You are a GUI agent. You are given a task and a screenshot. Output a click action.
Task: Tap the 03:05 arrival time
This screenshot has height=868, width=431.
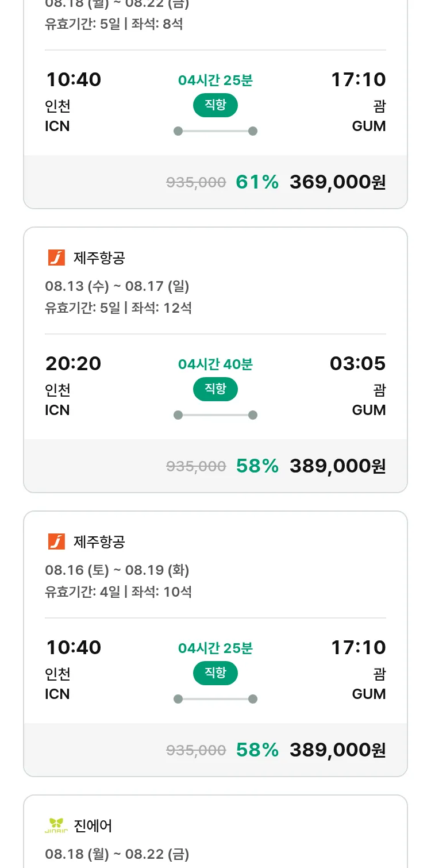[x=357, y=363]
